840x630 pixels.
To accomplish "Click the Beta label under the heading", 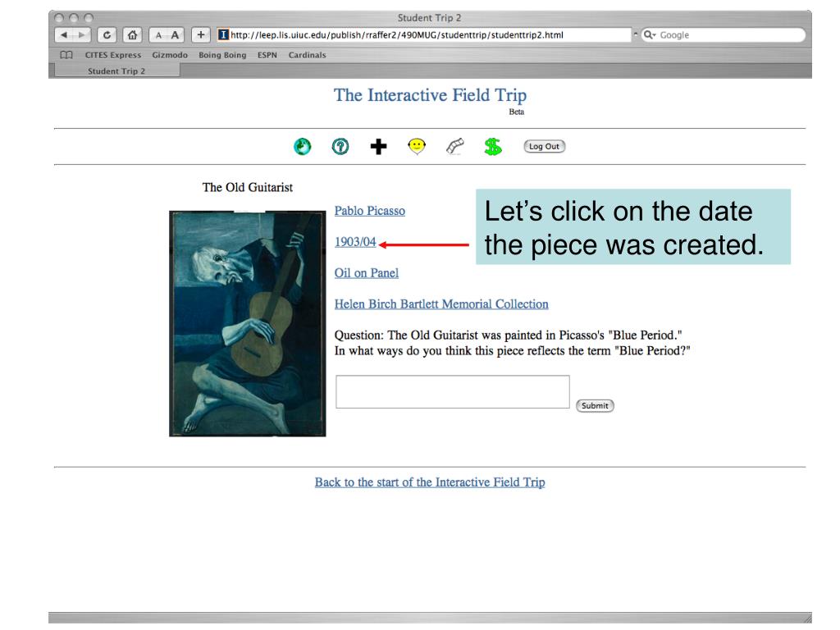I will (517, 112).
